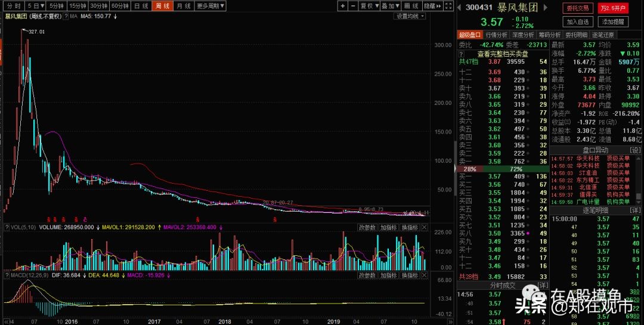Screen dimensions: 644x325
Task: Click 改参数 in MACD panel
Action: click(367, 275)
